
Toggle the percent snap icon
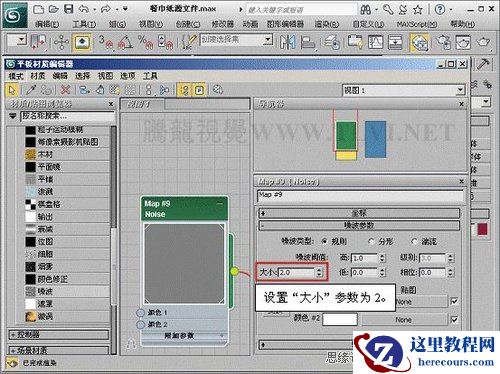click(x=145, y=42)
